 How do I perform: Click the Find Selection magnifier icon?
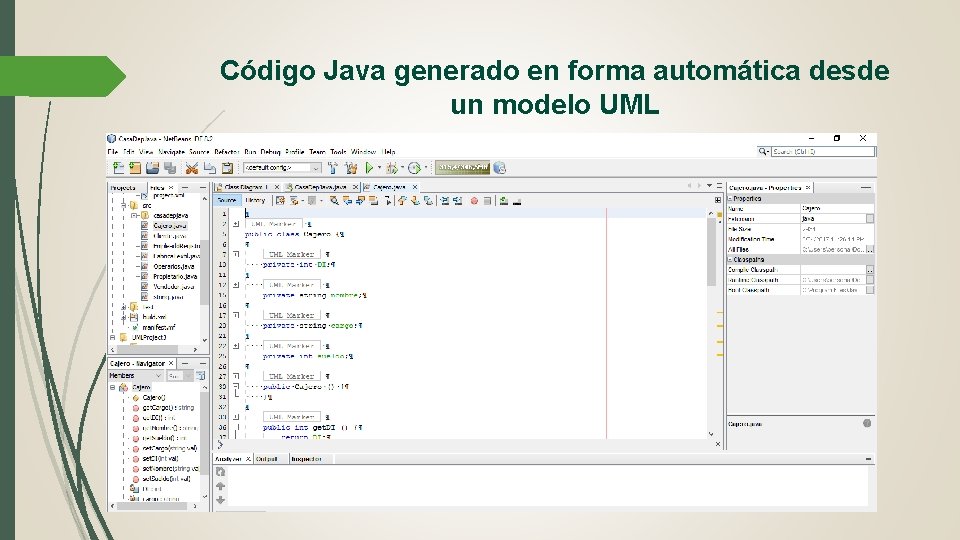[334, 200]
